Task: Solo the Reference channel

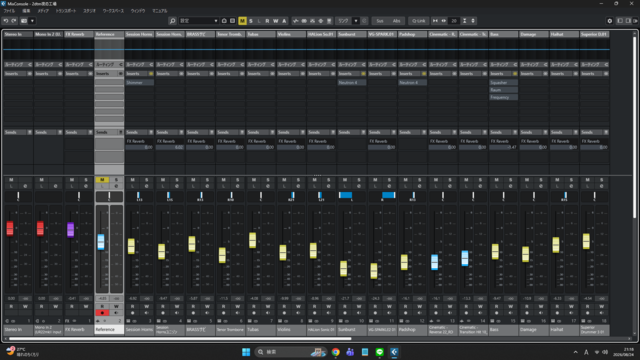Action: pos(116,180)
